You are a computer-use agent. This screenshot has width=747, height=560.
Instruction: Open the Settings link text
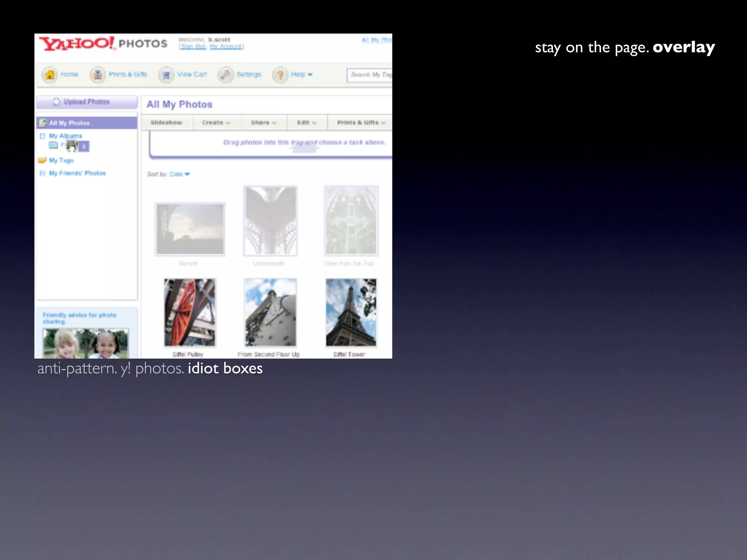[249, 74]
